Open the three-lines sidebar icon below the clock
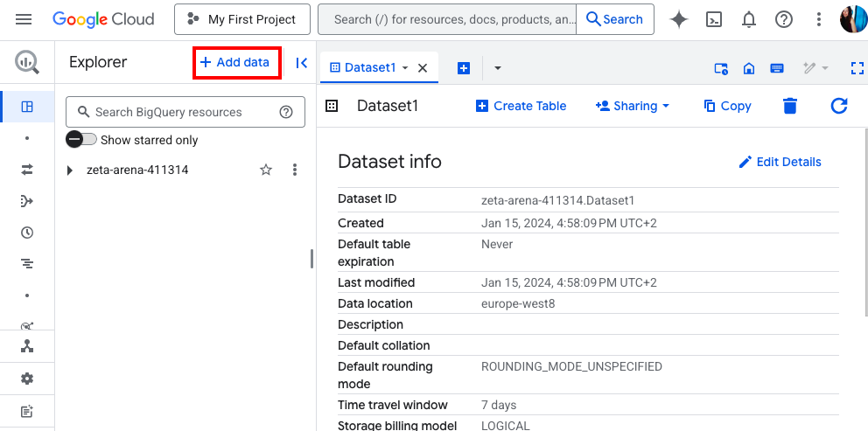 coord(27,264)
